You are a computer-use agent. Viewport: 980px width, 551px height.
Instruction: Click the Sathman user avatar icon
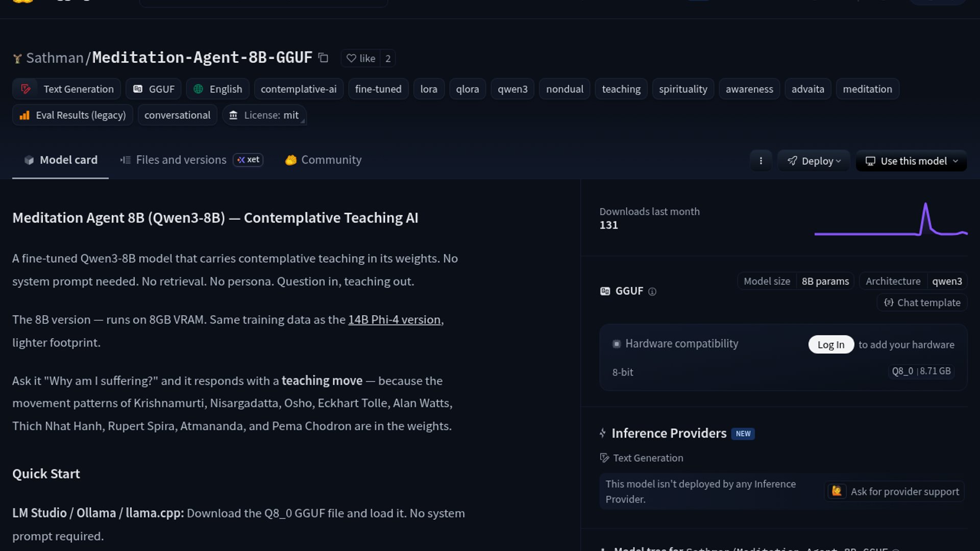17,59
